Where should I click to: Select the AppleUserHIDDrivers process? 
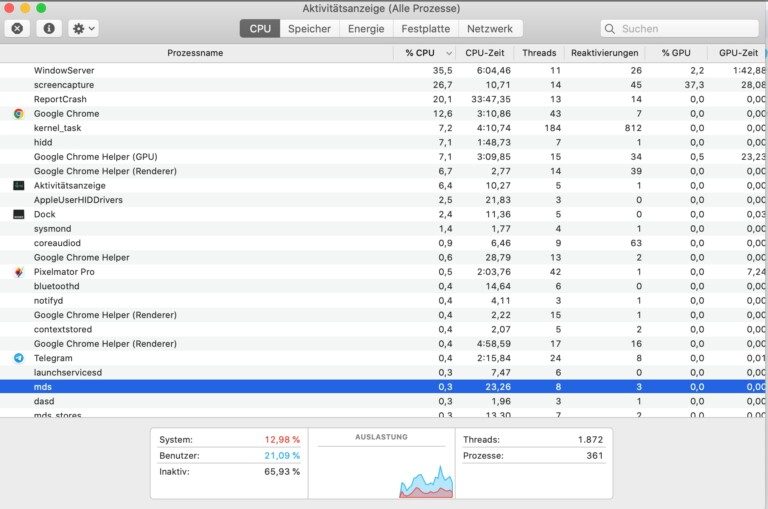[x=384, y=200]
